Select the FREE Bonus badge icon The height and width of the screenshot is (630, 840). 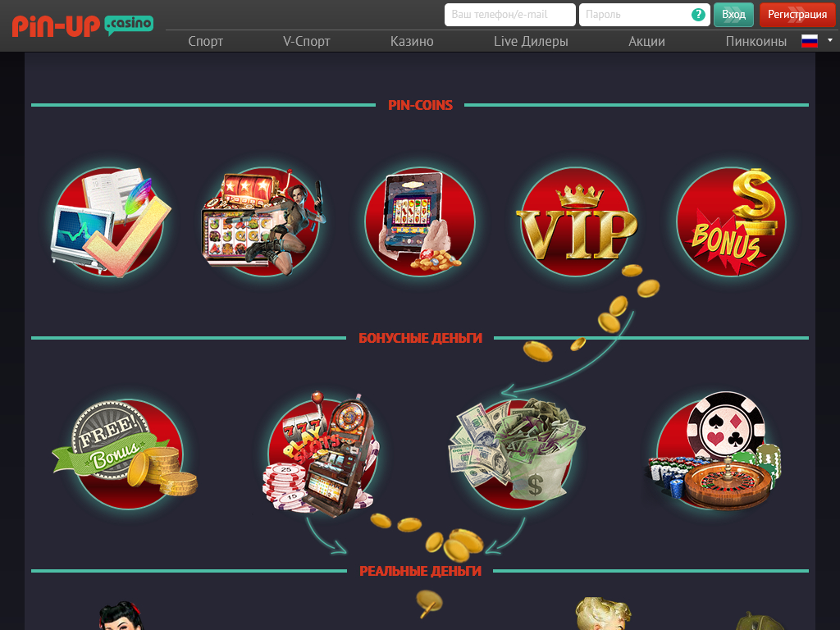pos(126,453)
